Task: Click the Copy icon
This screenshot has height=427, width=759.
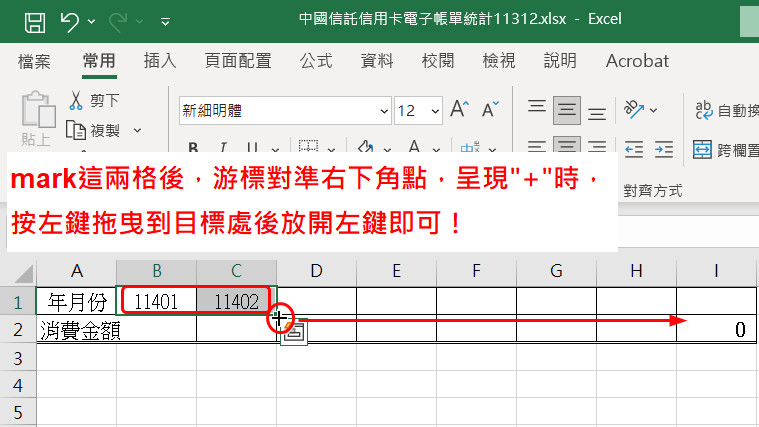Action: (x=76, y=130)
